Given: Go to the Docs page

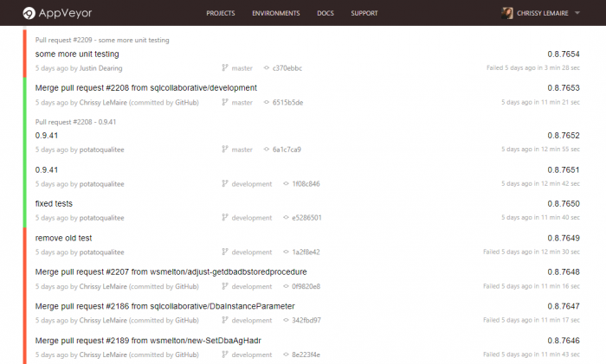Looking at the screenshot, I should (326, 14).
